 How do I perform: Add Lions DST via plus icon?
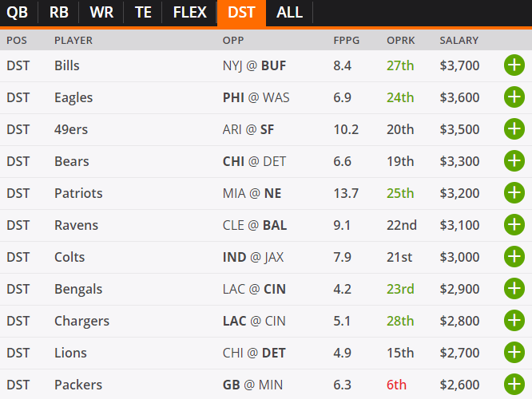[x=514, y=353]
